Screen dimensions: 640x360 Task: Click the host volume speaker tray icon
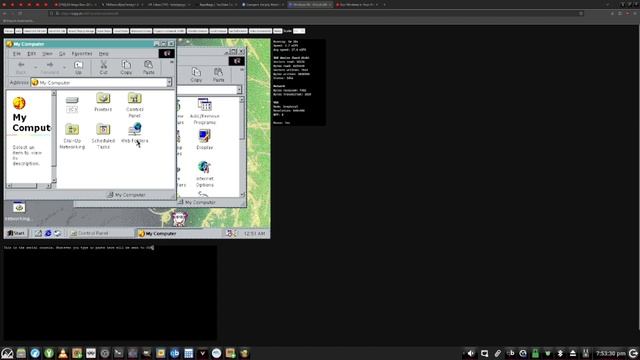[471, 353]
